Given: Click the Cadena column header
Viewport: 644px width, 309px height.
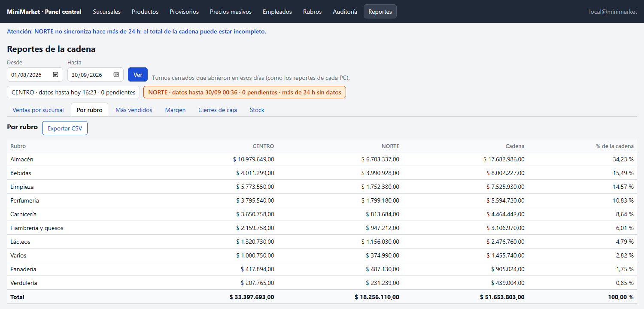Looking at the screenshot, I should [514, 146].
